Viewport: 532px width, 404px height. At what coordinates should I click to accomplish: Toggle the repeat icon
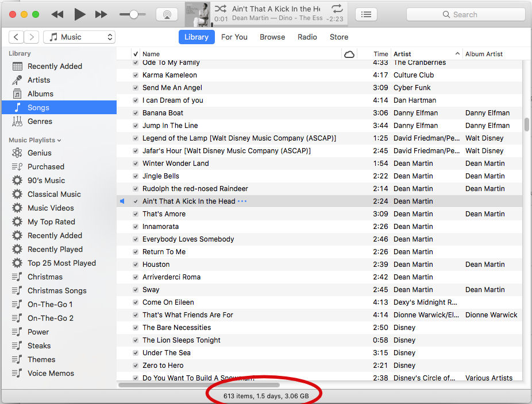[x=337, y=9]
